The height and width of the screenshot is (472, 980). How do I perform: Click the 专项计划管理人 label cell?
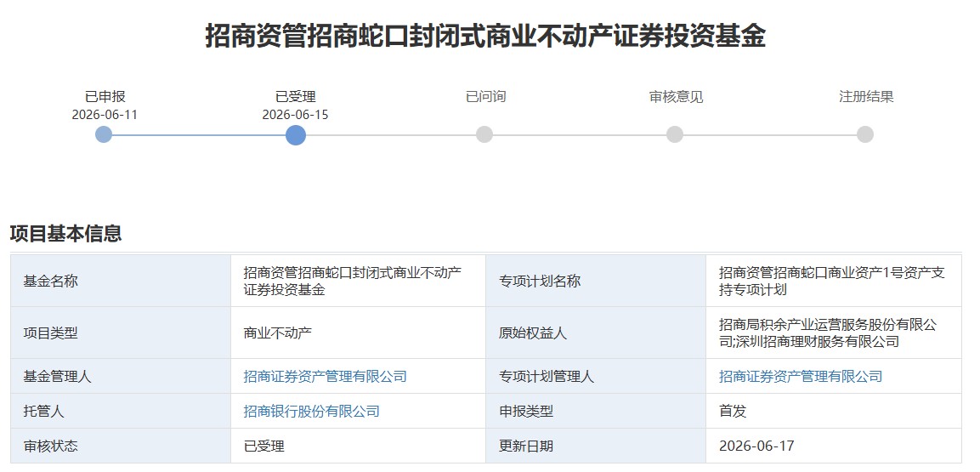[597, 377]
